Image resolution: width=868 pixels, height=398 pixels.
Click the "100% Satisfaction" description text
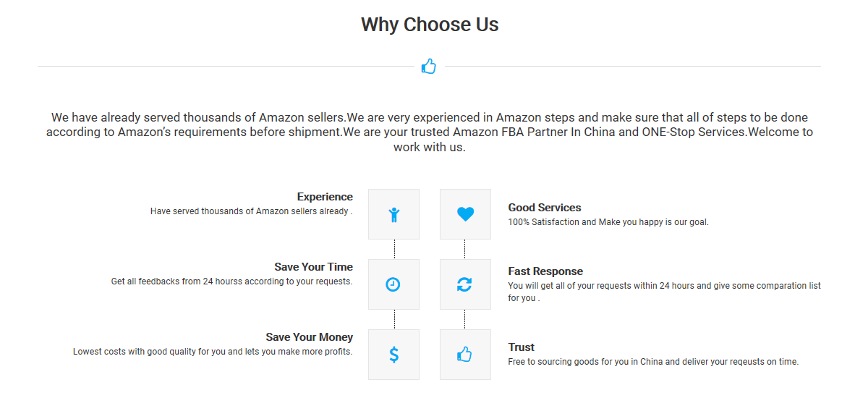click(608, 222)
